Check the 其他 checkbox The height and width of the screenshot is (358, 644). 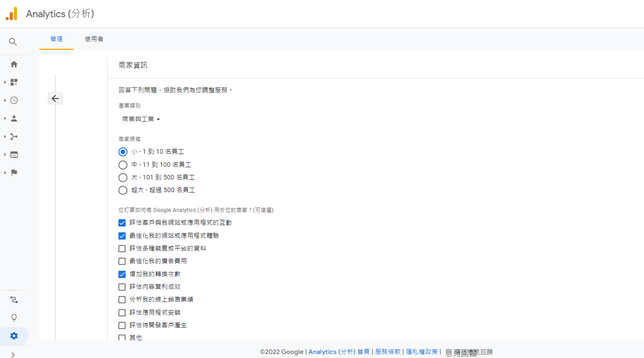pyautogui.click(x=122, y=338)
